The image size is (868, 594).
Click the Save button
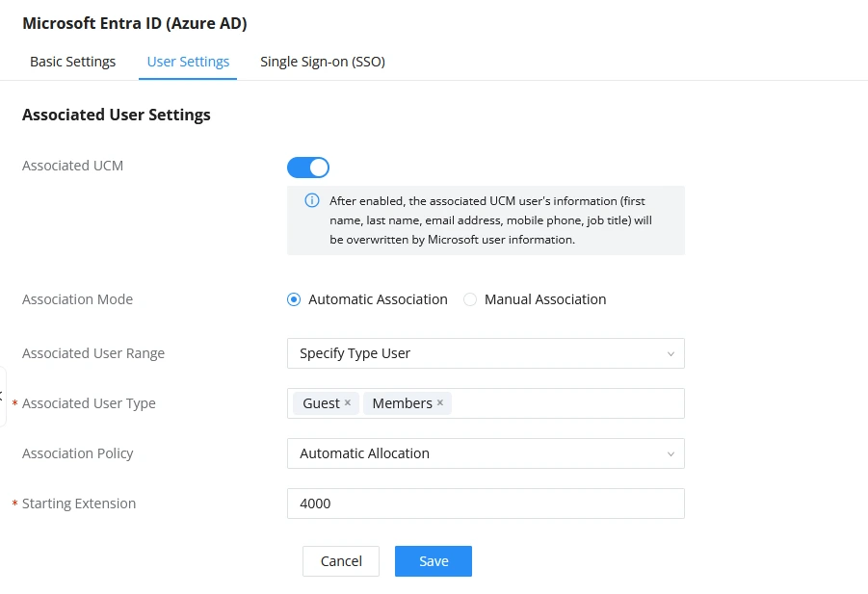pyautogui.click(x=434, y=561)
